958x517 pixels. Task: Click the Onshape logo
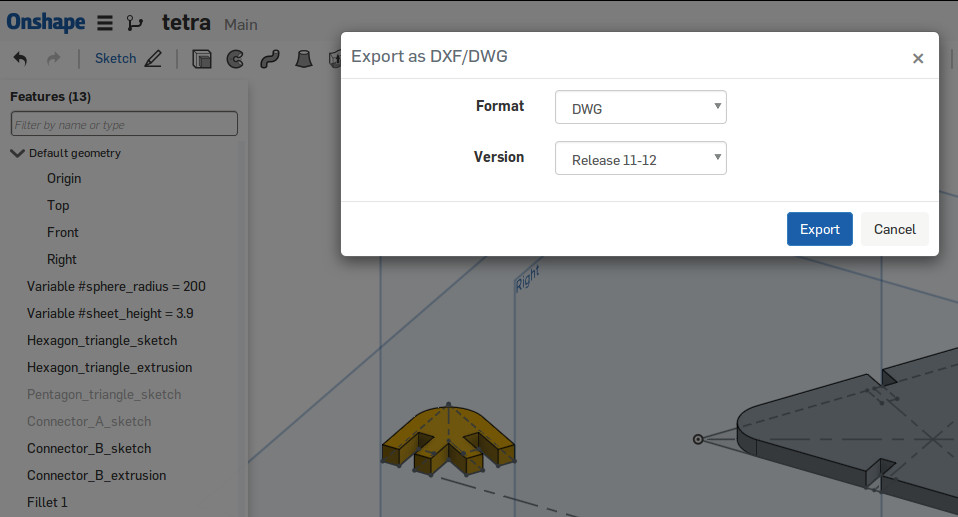46,23
